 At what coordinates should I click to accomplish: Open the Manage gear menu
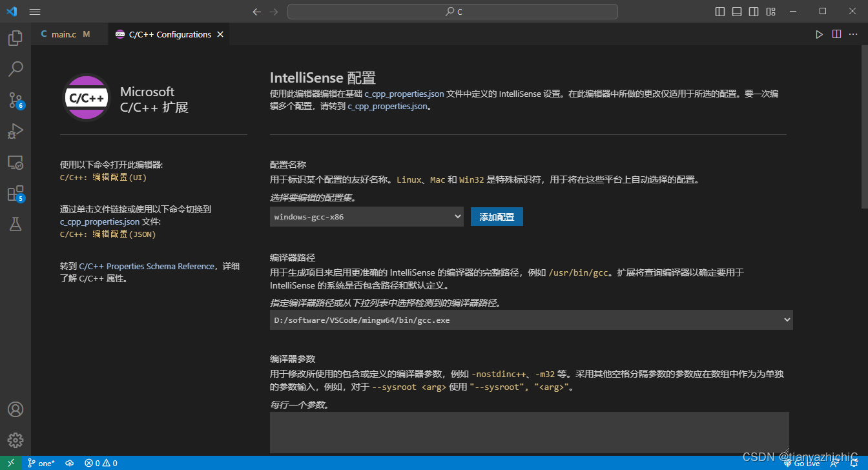tap(15, 440)
